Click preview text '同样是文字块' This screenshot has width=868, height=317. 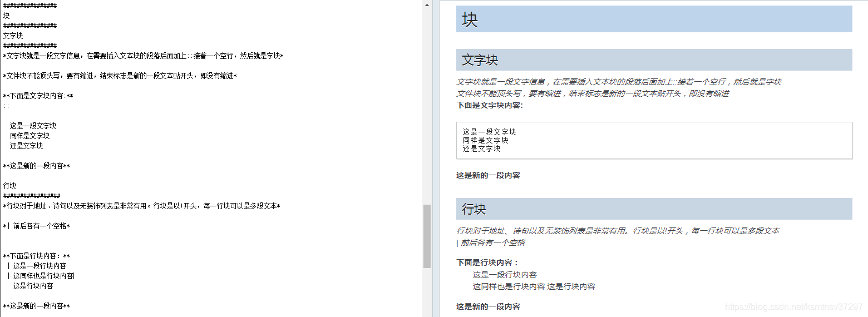485,140
